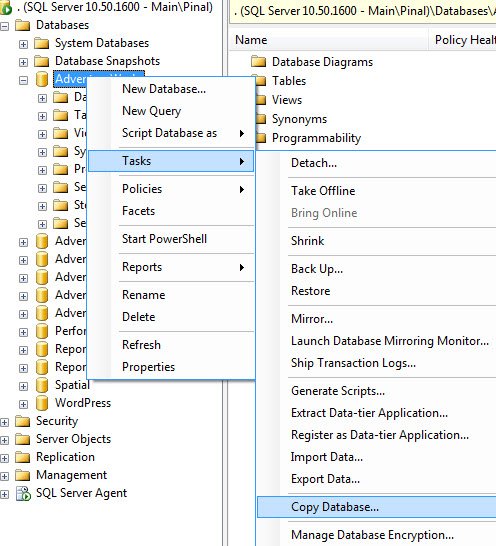The image size is (496, 546).
Task: Select Import Data... in Tasks submenu
Action: click(x=377, y=457)
